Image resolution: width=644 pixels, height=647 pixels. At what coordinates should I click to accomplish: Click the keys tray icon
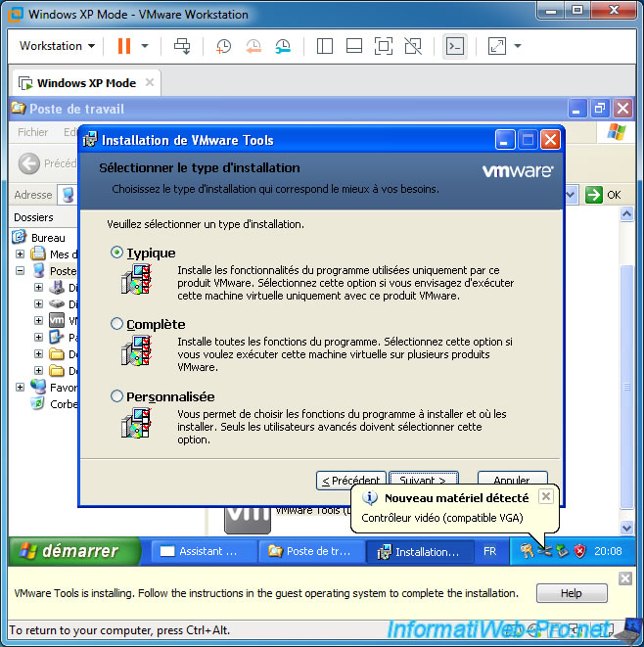point(527,551)
